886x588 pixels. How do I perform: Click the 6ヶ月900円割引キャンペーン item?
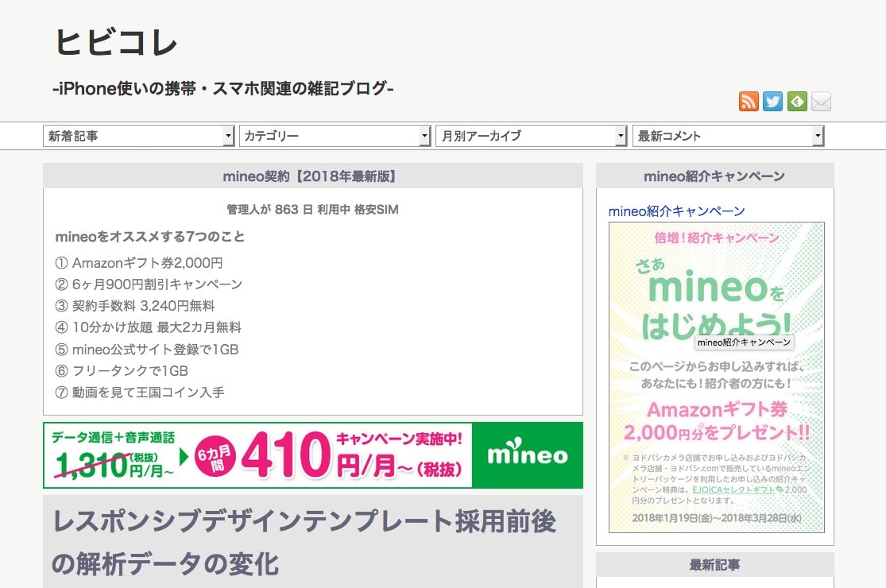pyautogui.click(x=149, y=284)
